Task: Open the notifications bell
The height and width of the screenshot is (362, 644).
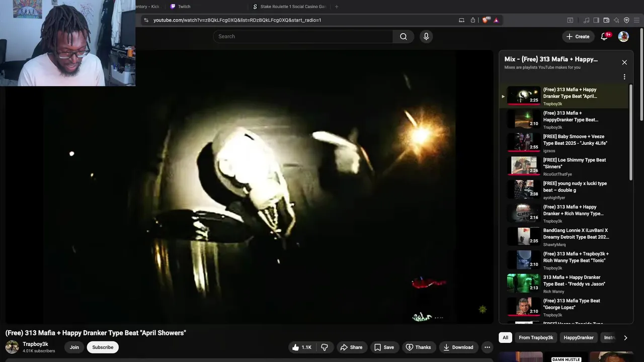Action: (604, 36)
